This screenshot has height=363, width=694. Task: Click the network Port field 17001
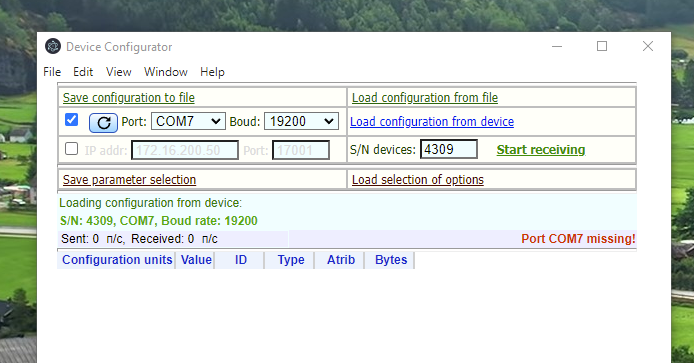[301, 150]
